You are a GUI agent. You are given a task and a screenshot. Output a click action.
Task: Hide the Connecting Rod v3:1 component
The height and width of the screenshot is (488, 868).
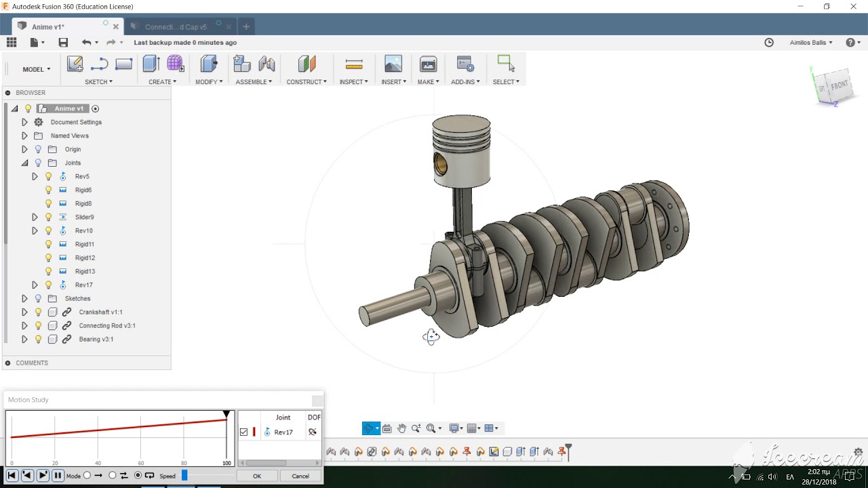[x=38, y=325]
